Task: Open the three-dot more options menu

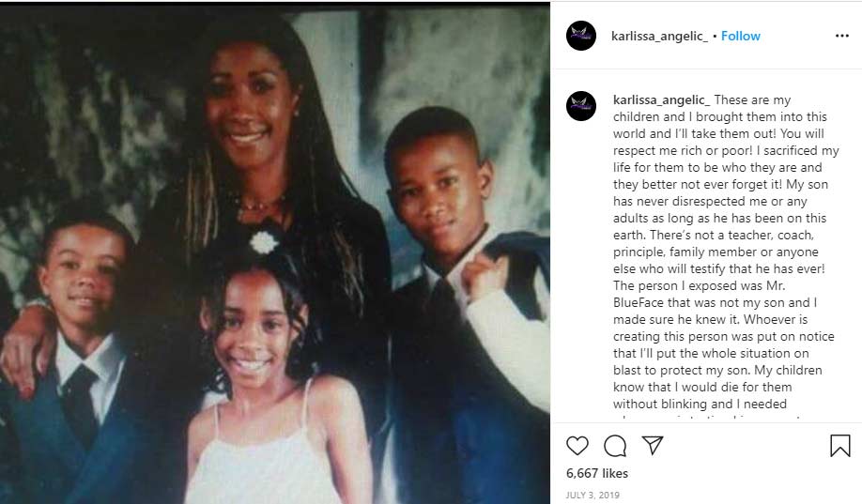Action: click(841, 36)
